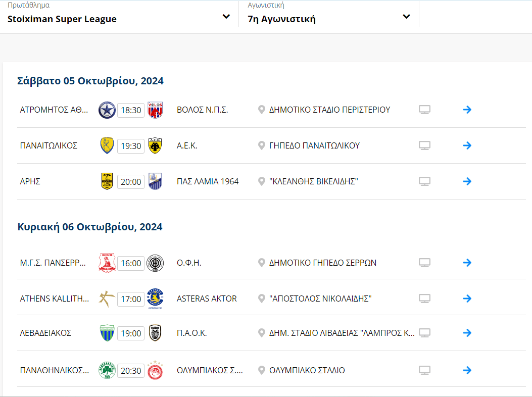This screenshot has width=532, height=397.
Task: Click the ΛΕΒΑΔΕΙΑΚΟΣ team name
Action: pos(45,333)
